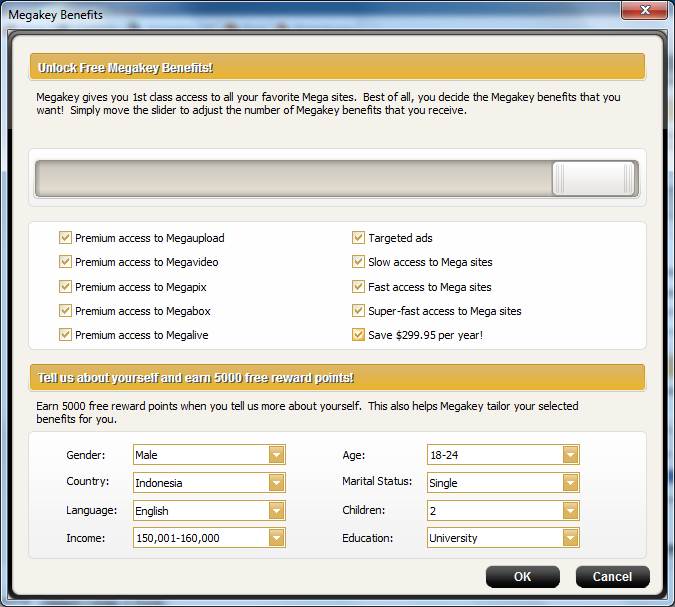The height and width of the screenshot is (607, 675).
Task: Click the Megakey benefits slider handle
Action: point(594,178)
